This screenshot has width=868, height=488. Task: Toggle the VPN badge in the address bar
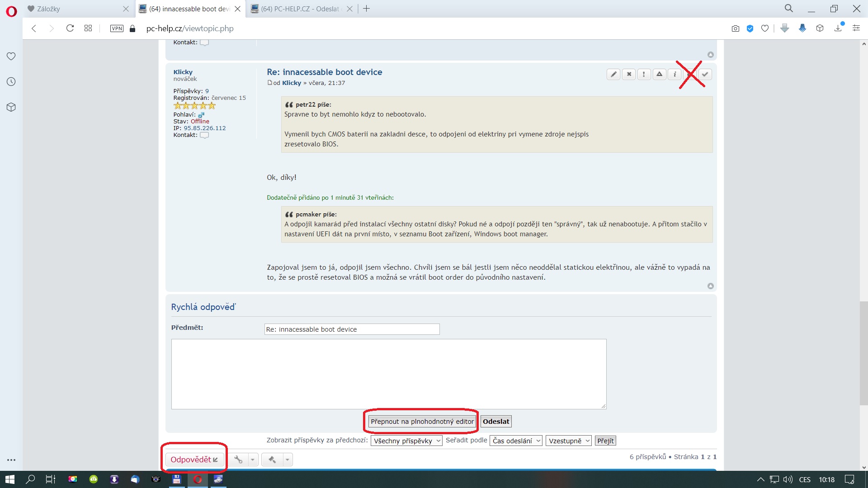pos(117,28)
